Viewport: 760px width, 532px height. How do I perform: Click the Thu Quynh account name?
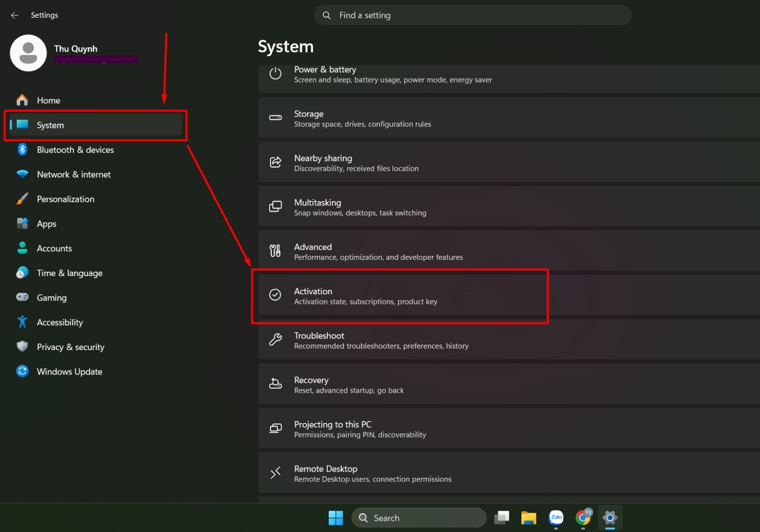(x=76, y=49)
